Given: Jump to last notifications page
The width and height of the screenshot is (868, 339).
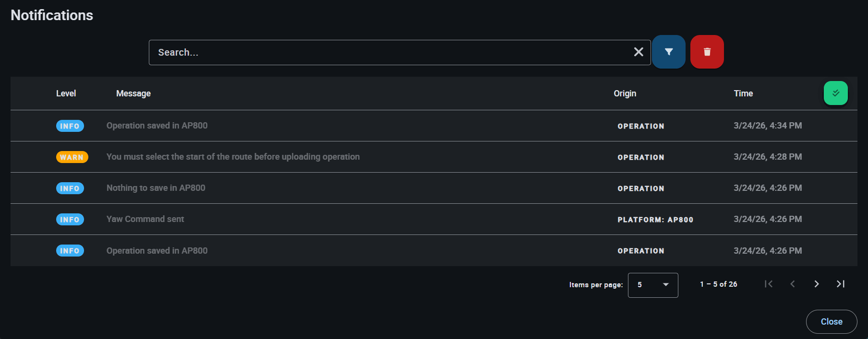Looking at the screenshot, I should click(841, 284).
